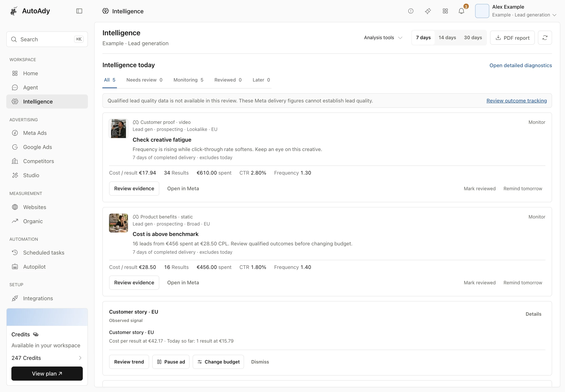Click the Meta logo on Customer proof card

point(135,122)
